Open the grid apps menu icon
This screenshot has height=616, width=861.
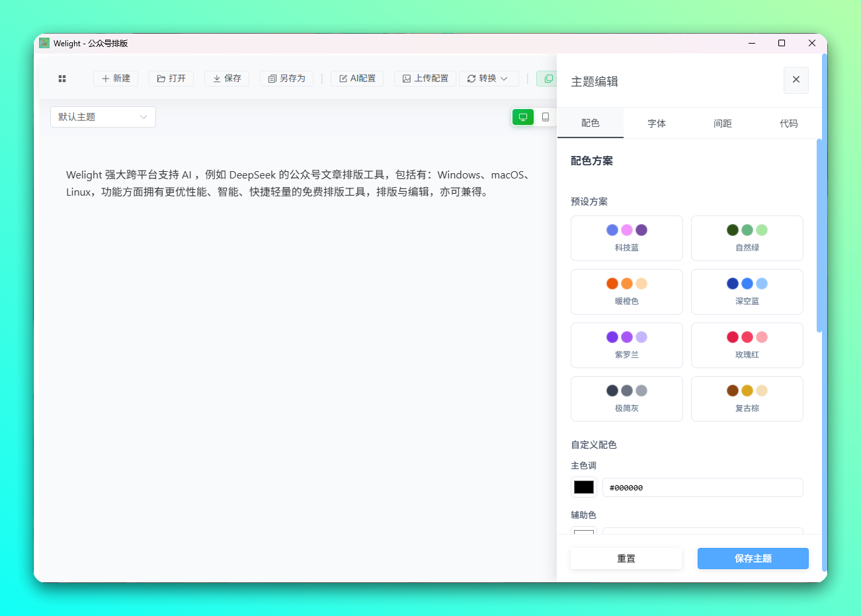[x=62, y=79]
